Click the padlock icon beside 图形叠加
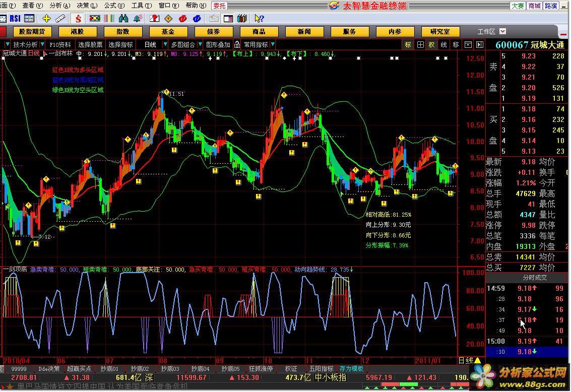The width and height of the screenshot is (571, 392). point(237,44)
